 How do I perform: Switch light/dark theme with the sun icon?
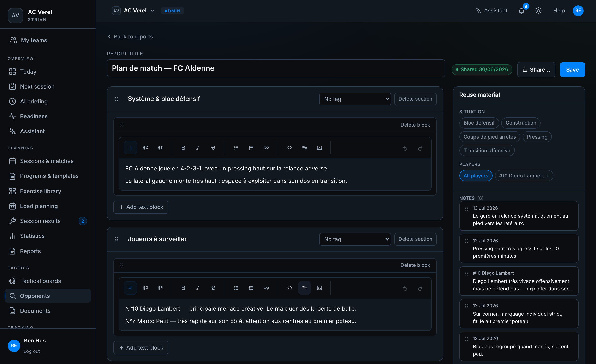pyautogui.click(x=538, y=11)
